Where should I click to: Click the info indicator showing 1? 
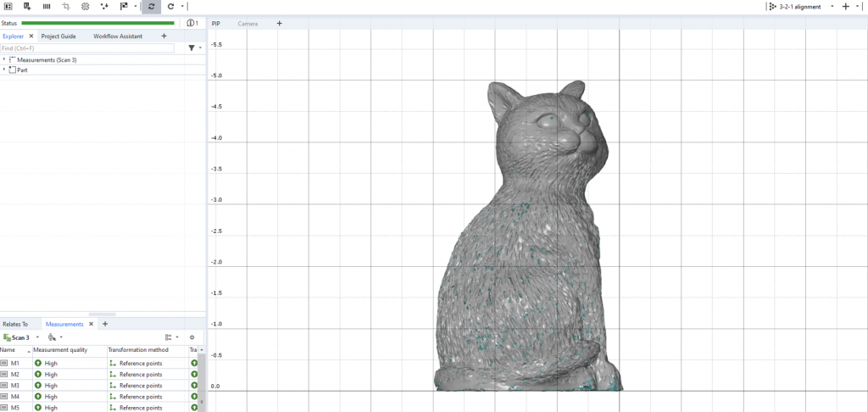(x=192, y=23)
